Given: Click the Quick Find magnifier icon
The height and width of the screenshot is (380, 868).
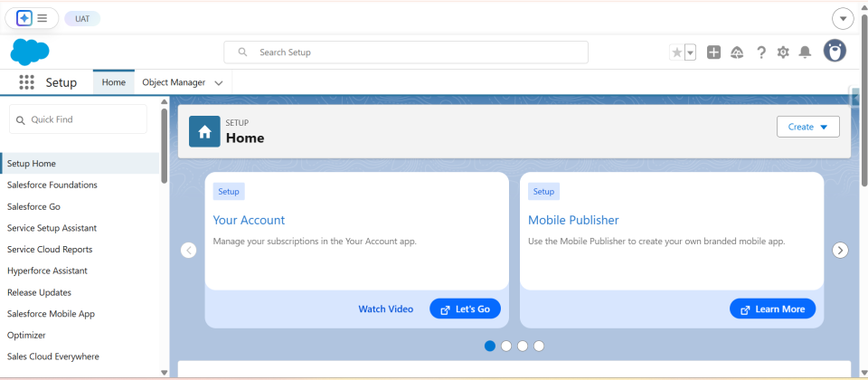Looking at the screenshot, I should [21, 120].
